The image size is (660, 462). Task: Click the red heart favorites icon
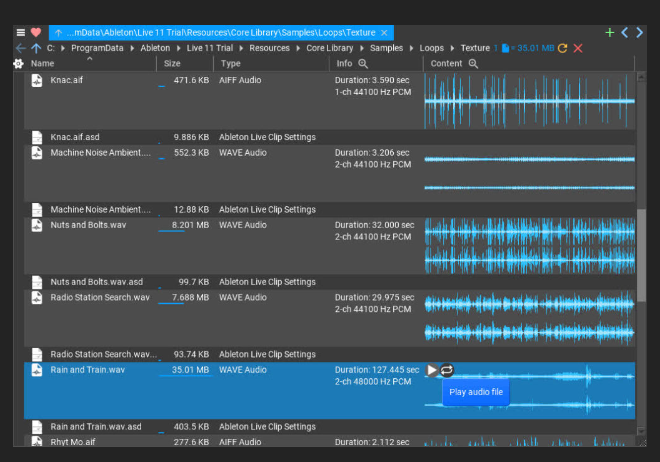(x=36, y=32)
